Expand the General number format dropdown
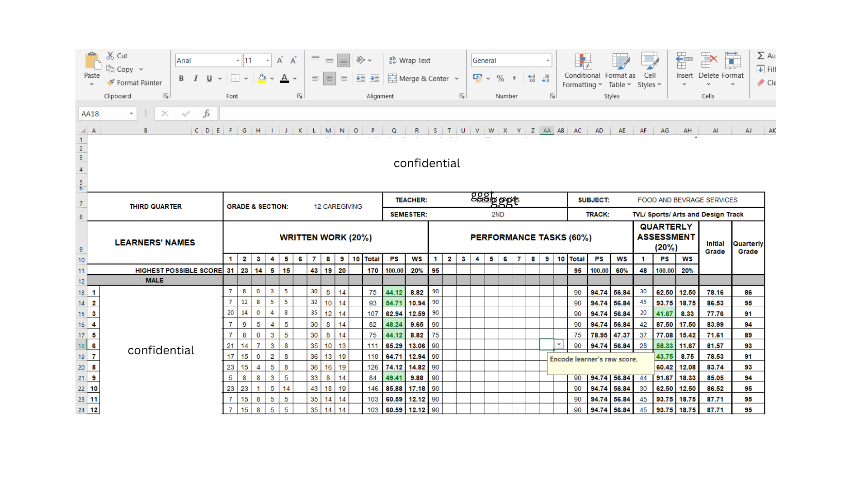Viewport: 868px width, 488px height. click(548, 61)
